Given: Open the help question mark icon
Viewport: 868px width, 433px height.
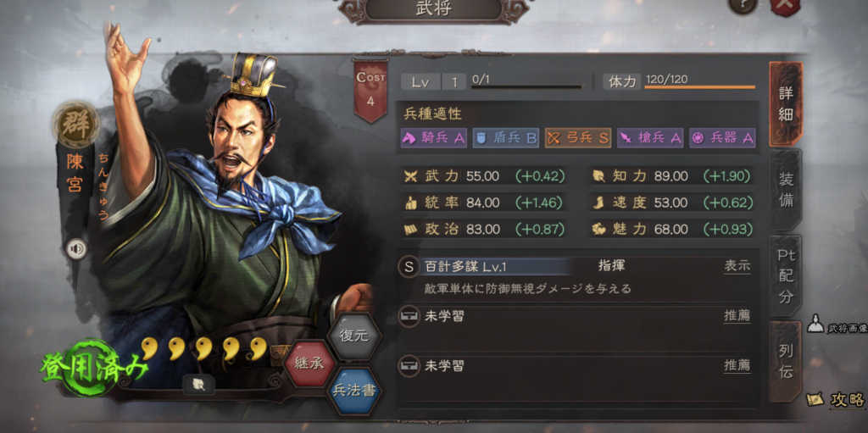Looking at the screenshot, I should pos(743,6).
